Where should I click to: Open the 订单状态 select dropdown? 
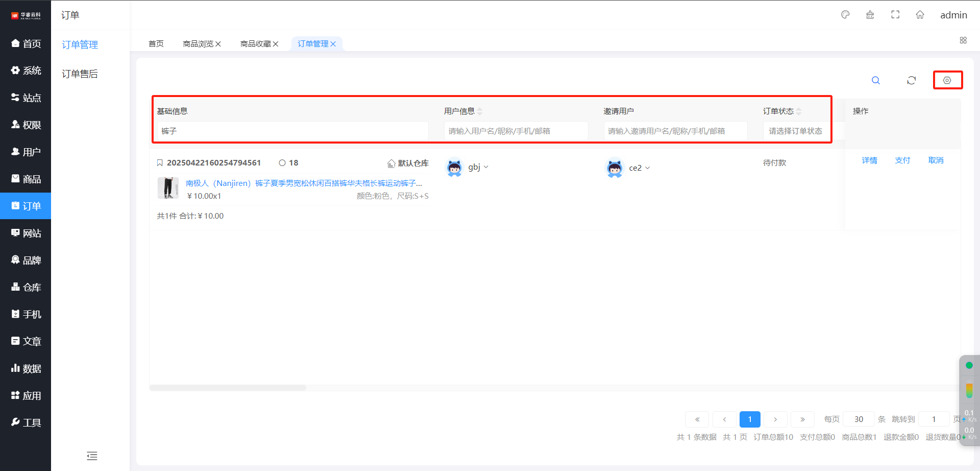(x=795, y=131)
